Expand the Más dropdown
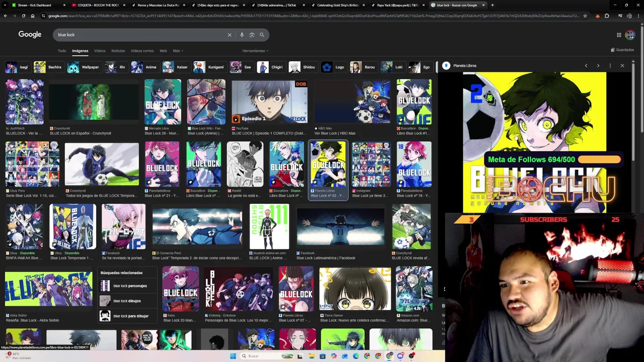 tap(178, 51)
